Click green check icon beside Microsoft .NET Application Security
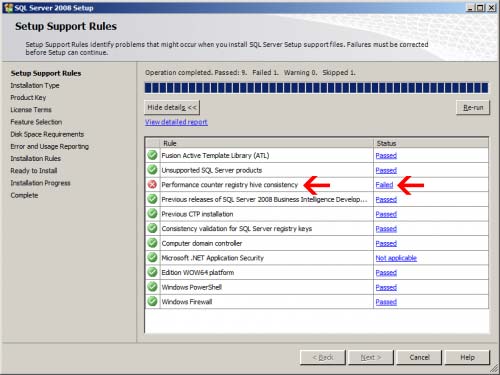500x375 pixels. coord(152,258)
